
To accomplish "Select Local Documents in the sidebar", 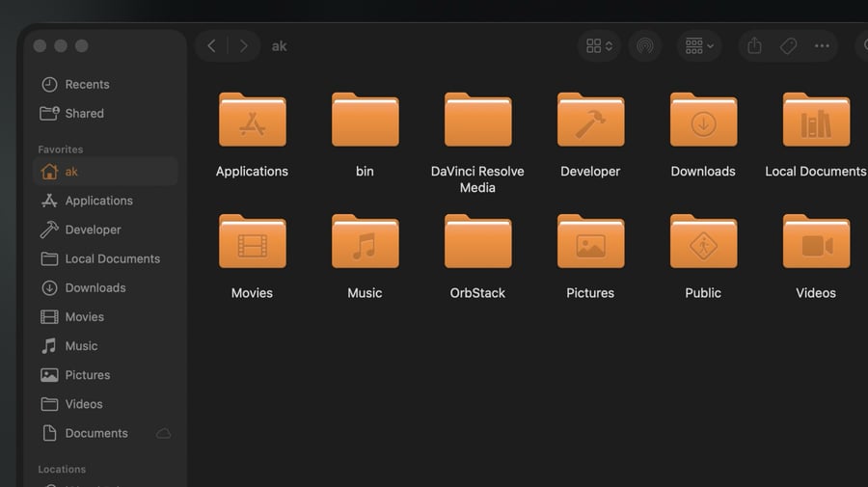I will [105, 258].
